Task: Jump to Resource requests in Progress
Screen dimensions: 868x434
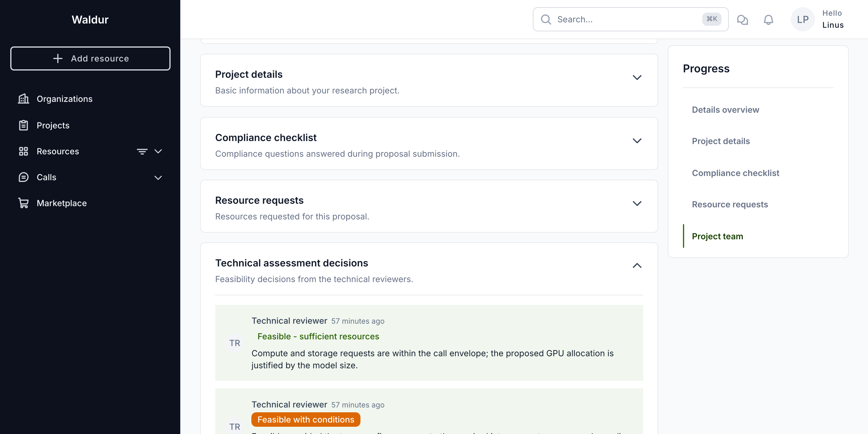Action: click(x=730, y=205)
